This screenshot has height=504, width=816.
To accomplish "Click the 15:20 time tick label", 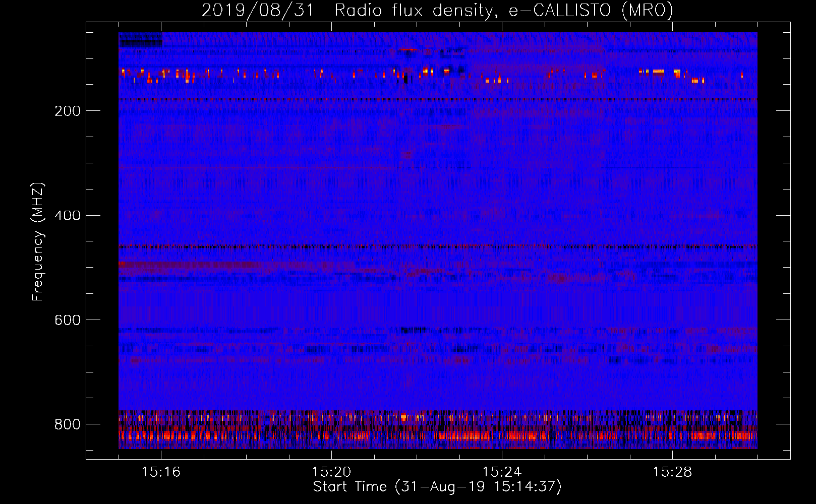I will [x=331, y=472].
